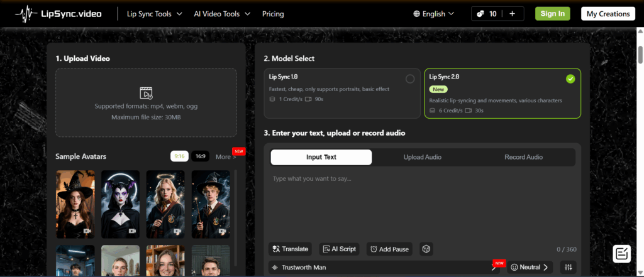Click the Lip Sync 1.0 description card

click(x=342, y=93)
